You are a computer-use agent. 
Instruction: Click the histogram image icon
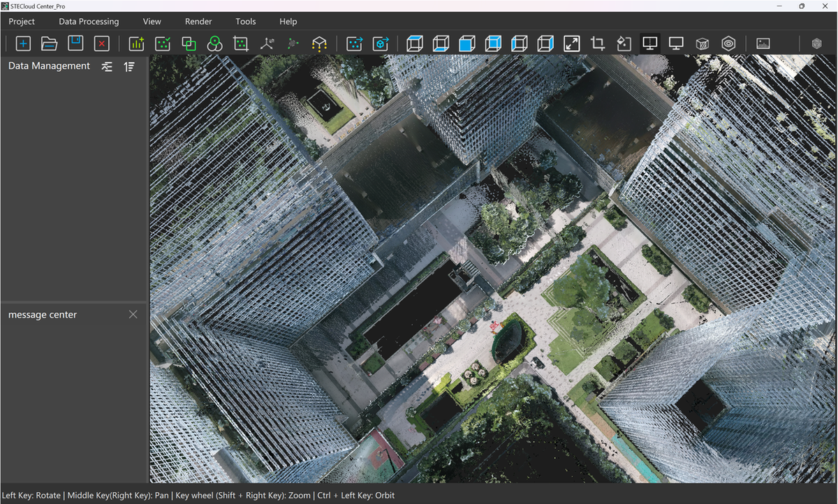click(x=763, y=44)
